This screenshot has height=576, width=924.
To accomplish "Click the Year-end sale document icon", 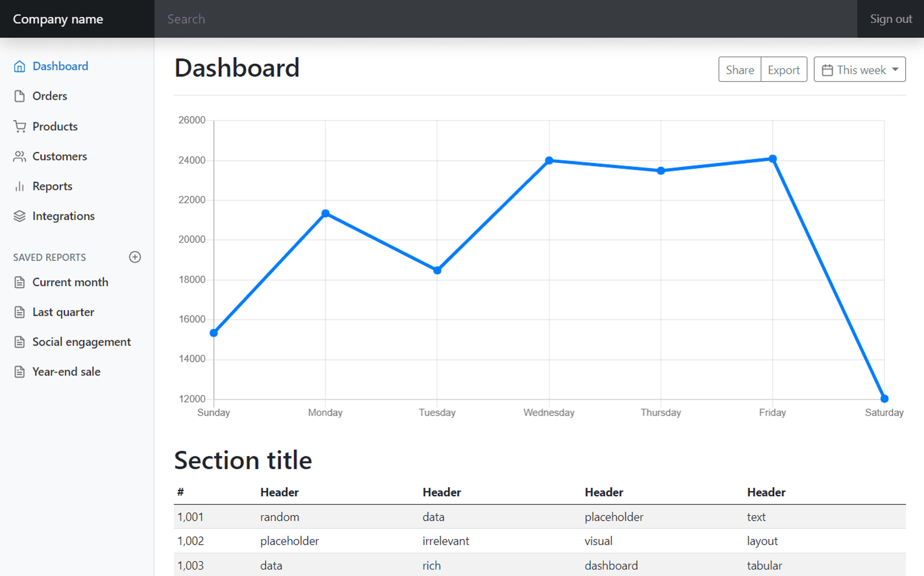I will tap(19, 372).
